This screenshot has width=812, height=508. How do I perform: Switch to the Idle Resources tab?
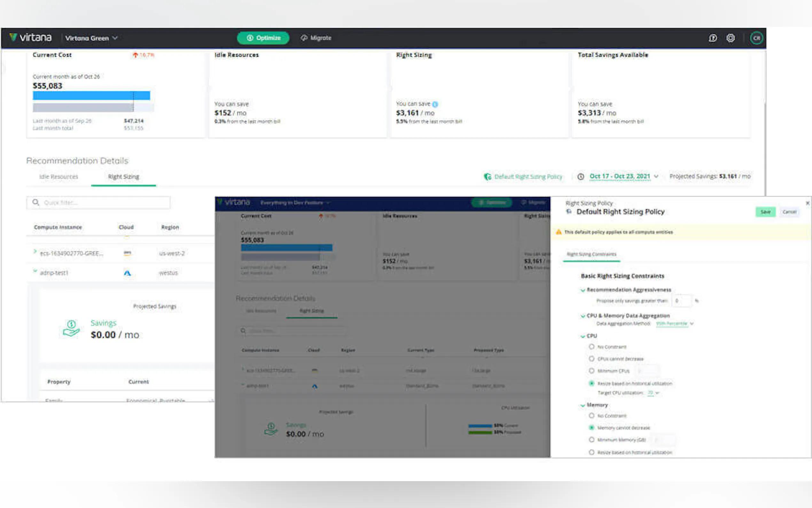click(x=59, y=177)
